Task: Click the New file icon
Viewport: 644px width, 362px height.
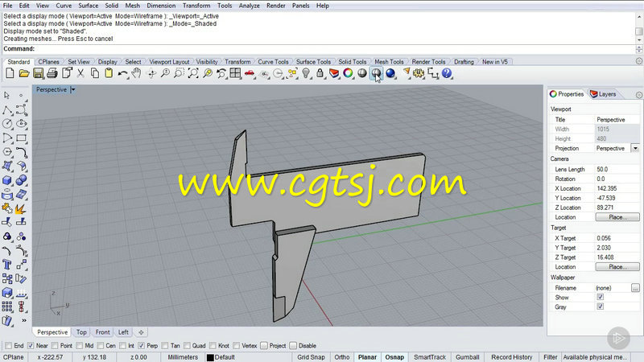Action: pos(10,73)
